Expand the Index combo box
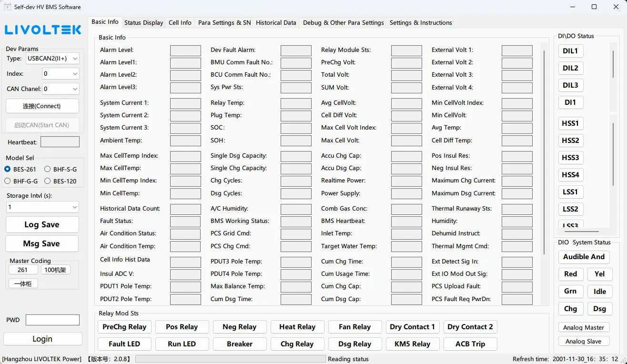 pos(61,74)
